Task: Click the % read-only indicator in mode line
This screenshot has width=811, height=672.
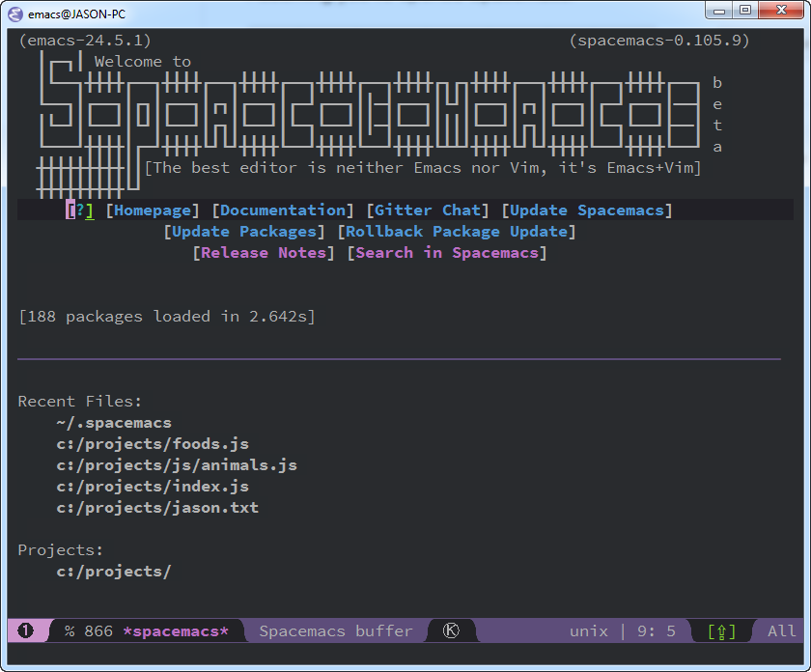Action: point(70,631)
